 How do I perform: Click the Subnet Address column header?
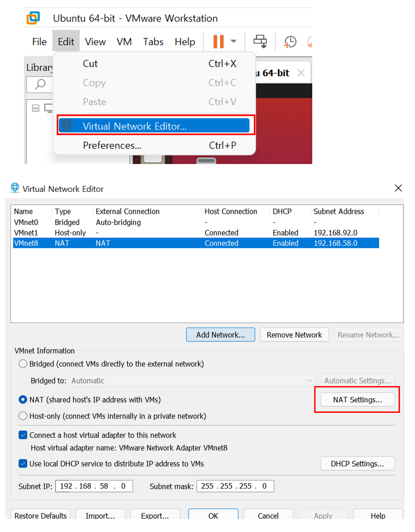345,211
